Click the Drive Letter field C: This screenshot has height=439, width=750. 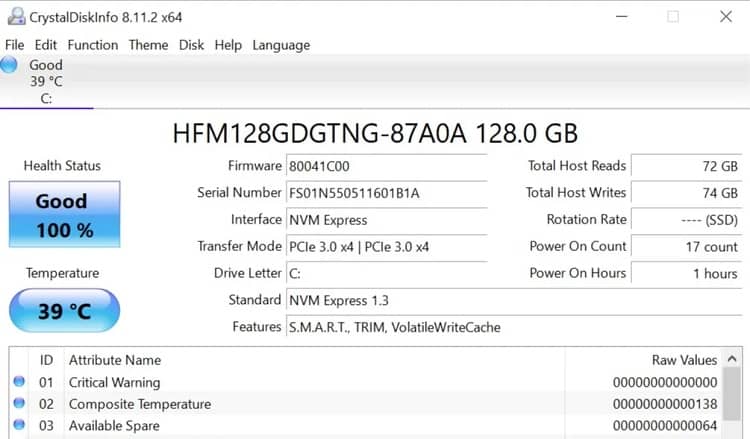click(386, 273)
